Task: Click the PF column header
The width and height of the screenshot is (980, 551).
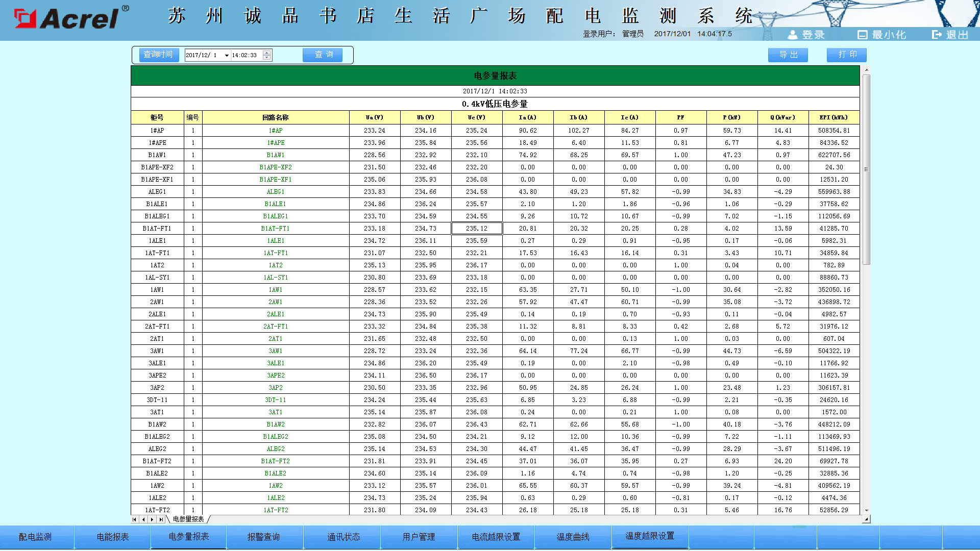Action: (x=681, y=117)
